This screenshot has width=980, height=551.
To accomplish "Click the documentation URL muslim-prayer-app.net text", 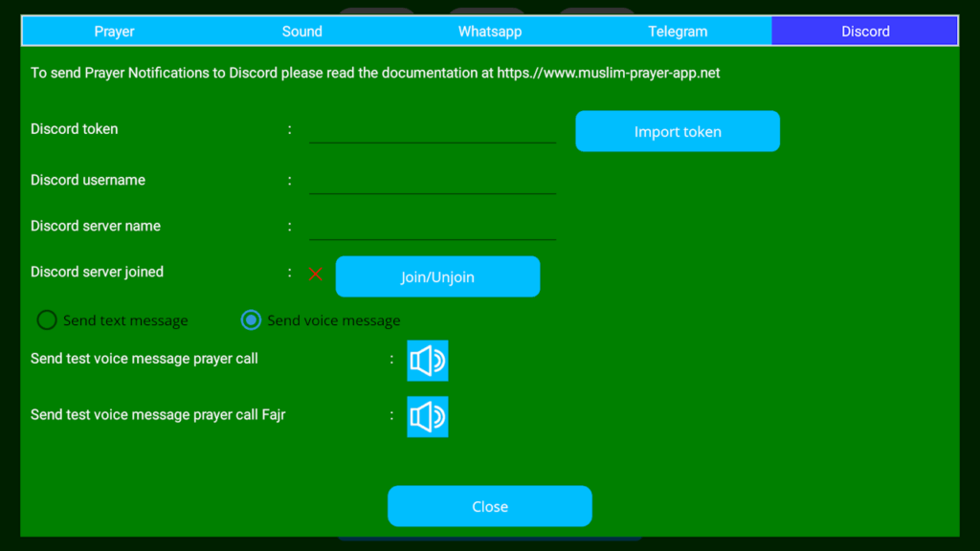I will point(608,73).
